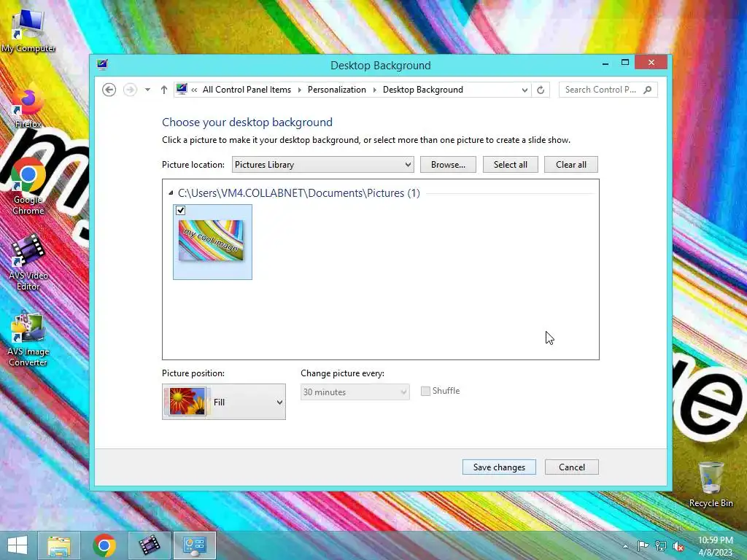Close the Desktop Background window

tap(651, 63)
